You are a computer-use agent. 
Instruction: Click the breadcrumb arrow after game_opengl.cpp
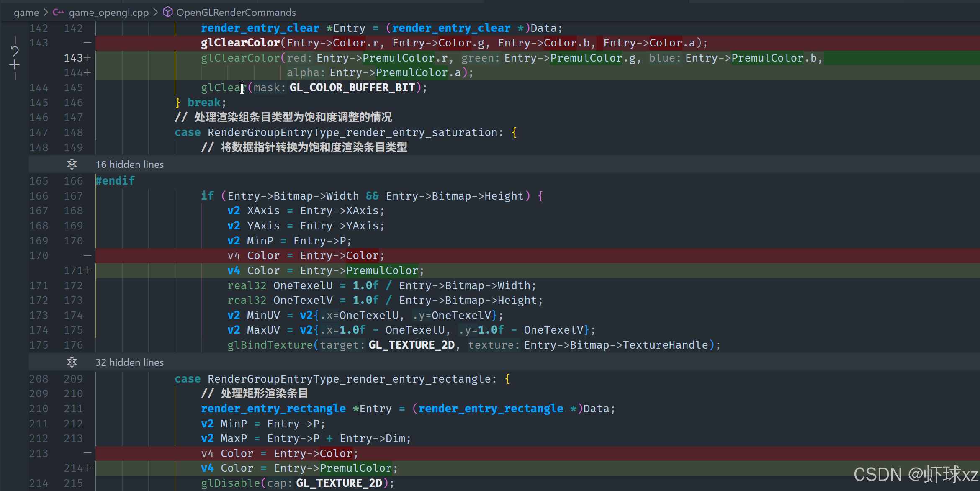coord(156,13)
